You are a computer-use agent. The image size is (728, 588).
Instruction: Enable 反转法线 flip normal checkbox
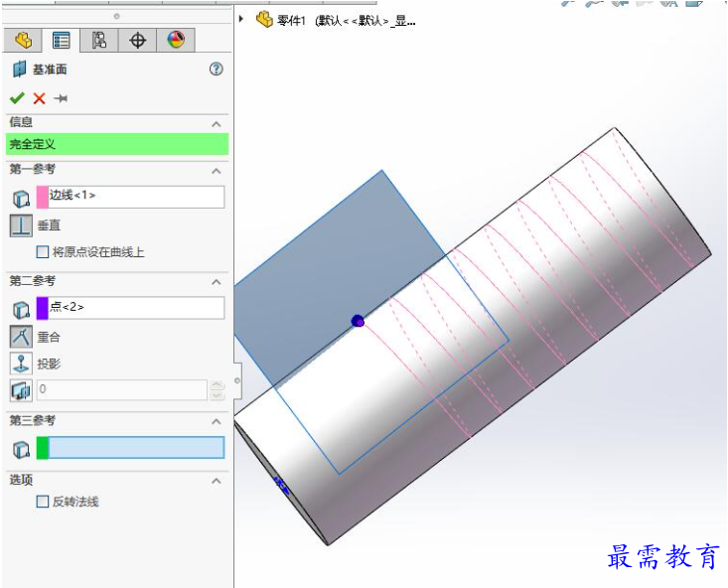point(43,502)
